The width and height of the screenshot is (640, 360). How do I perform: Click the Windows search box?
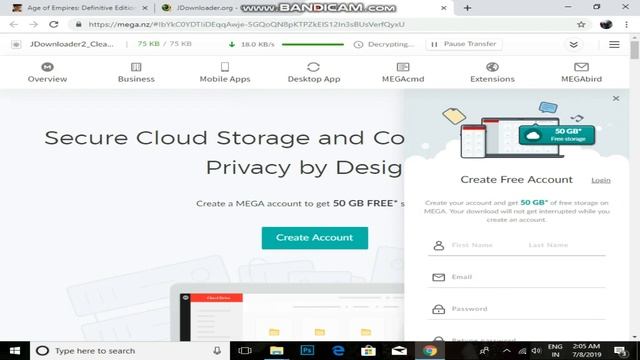click(x=130, y=351)
